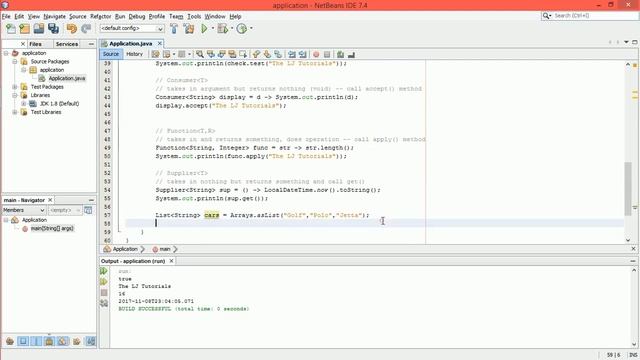The height and width of the screenshot is (360, 640).
Task: Click the Toggle Bookmark editor icon
Action: tap(278, 54)
